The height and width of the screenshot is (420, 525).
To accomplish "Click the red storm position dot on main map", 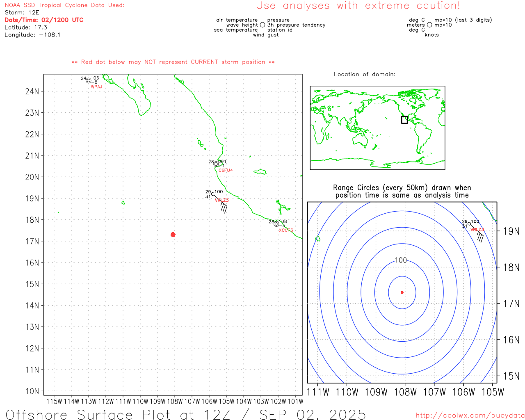I will pos(173,235).
